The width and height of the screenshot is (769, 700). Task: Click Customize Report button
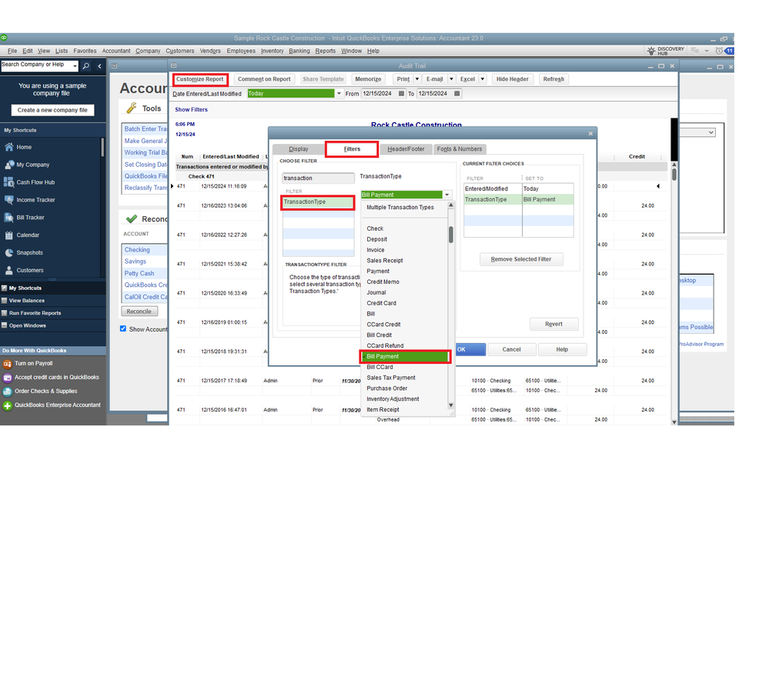pos(199,79)
